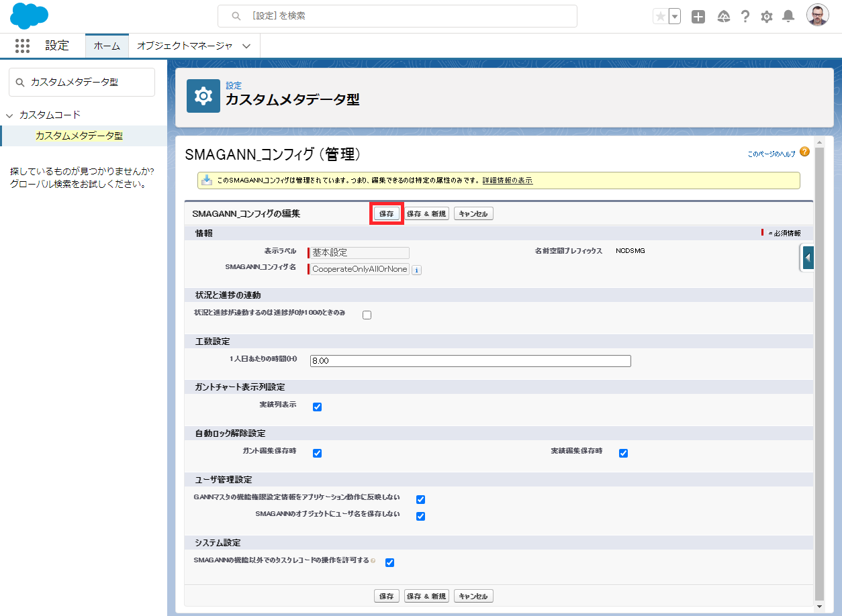Switch to the ホーム tab
The image size is (842, 616).
(107, 46)
